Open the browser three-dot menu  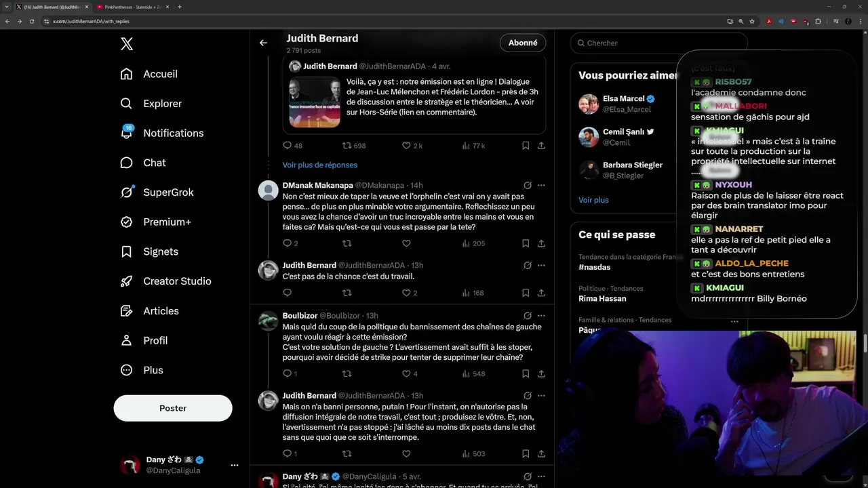click(861, 21)
